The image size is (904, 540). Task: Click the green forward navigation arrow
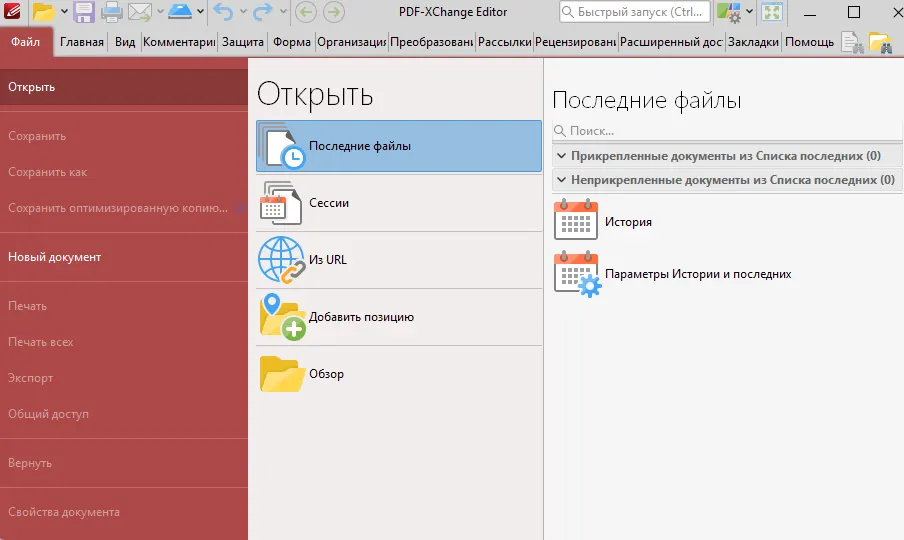[x=334, y=12]
